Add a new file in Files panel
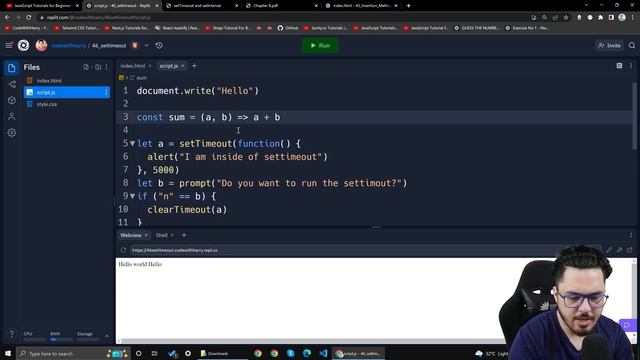Screen dimensions: 640x360 [86, 67]
